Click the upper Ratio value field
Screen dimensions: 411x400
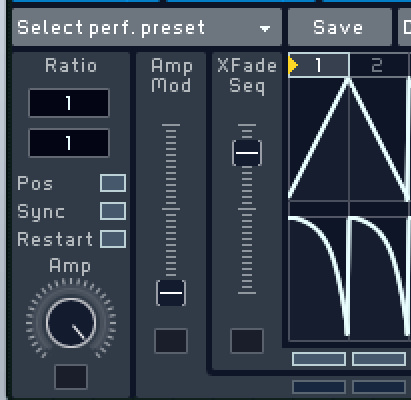tap(69, 103)
